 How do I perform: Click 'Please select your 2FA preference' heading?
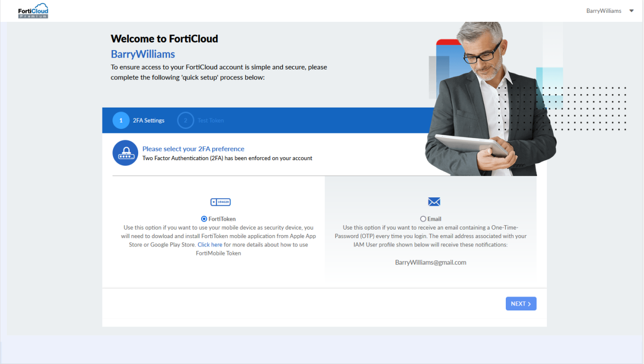[193, 149]
